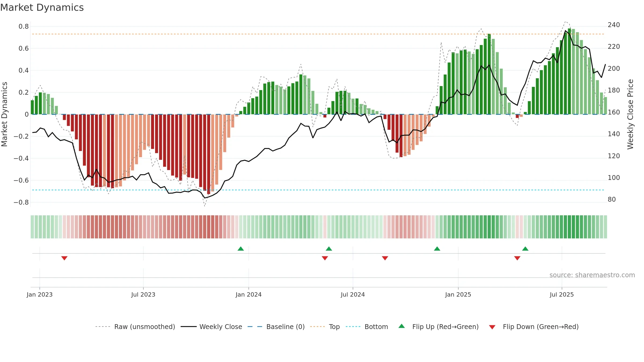This screenshot has height=362, width=644.
Task: Click the tallest dark green bar near Jul 2025
Action: (569, 71)
